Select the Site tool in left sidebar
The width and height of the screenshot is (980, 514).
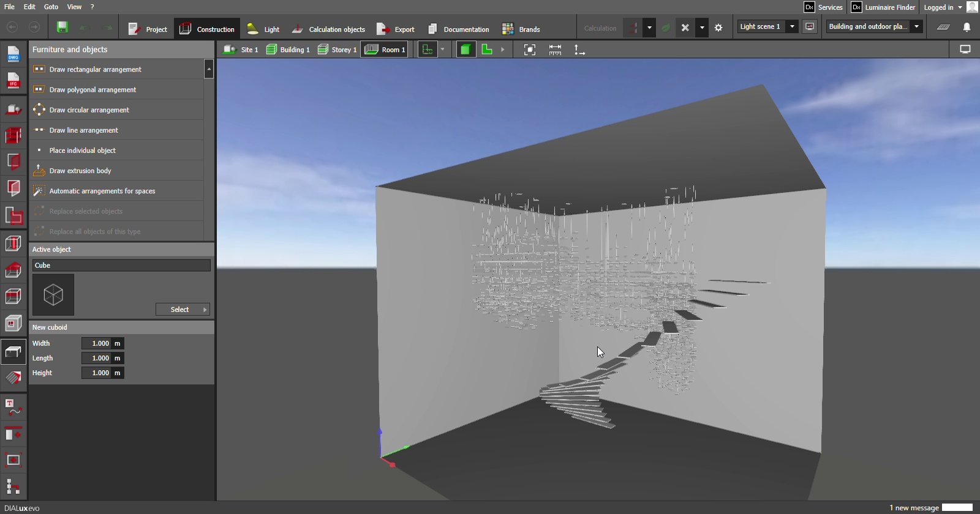pyautogui.click(x=13, y=109)
